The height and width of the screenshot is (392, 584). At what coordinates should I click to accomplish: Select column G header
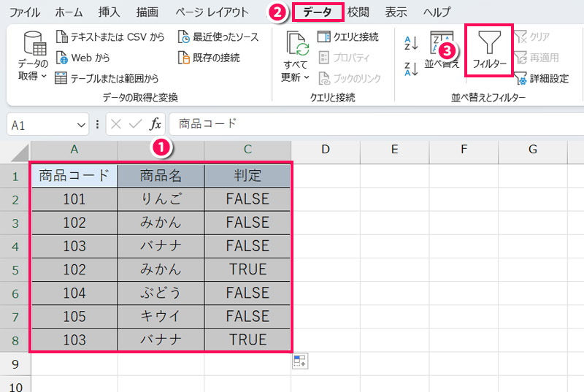pos(533,150)
